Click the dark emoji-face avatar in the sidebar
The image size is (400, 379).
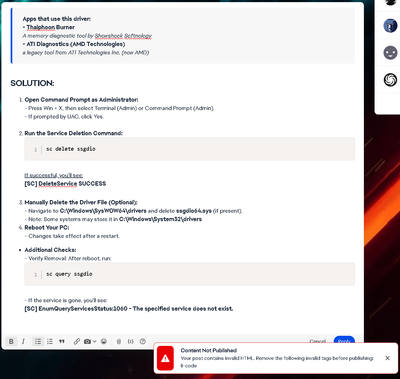point(390,53)
